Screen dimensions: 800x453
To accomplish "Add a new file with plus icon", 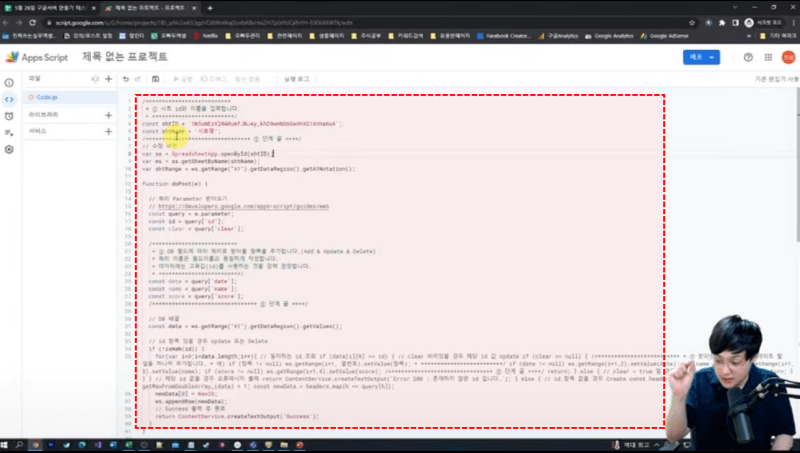I will pyautogui.click(x=108, y=79).
